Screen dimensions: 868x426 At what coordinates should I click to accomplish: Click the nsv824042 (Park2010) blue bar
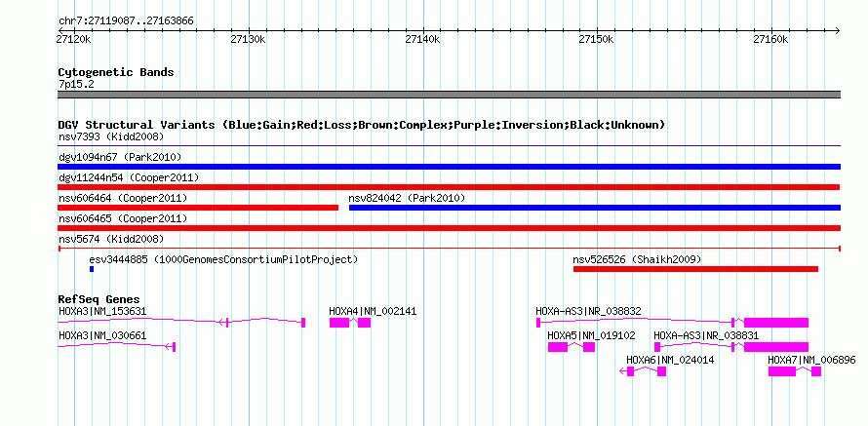tap(595, 208)
